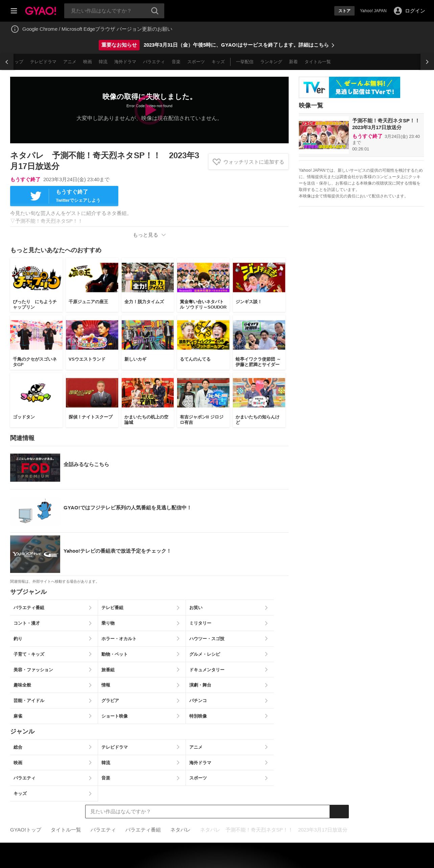Click the Yahoo! TV guide thumbnail
This screenshot has height=868, width=434.
[x=35, y=554]
